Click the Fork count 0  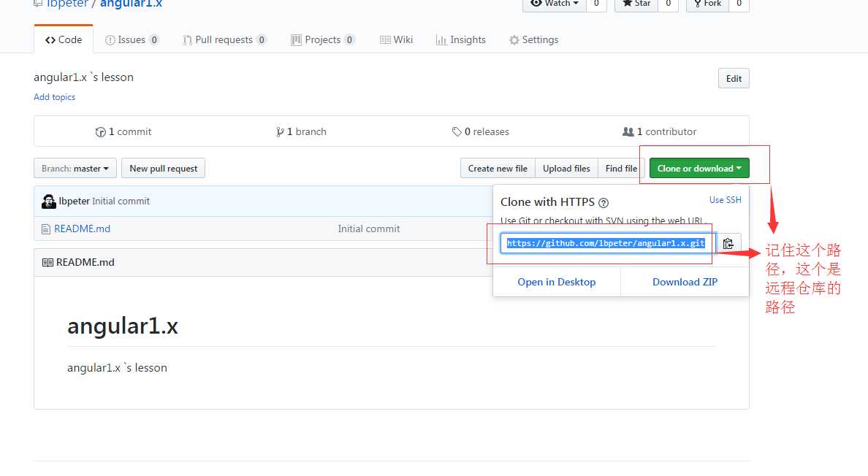(739, 4)
